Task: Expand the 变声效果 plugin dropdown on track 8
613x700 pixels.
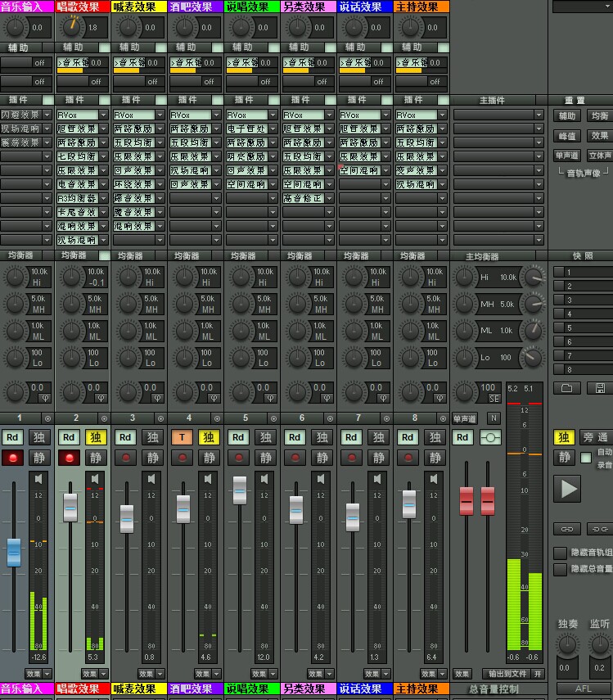Action: [442, 170]
